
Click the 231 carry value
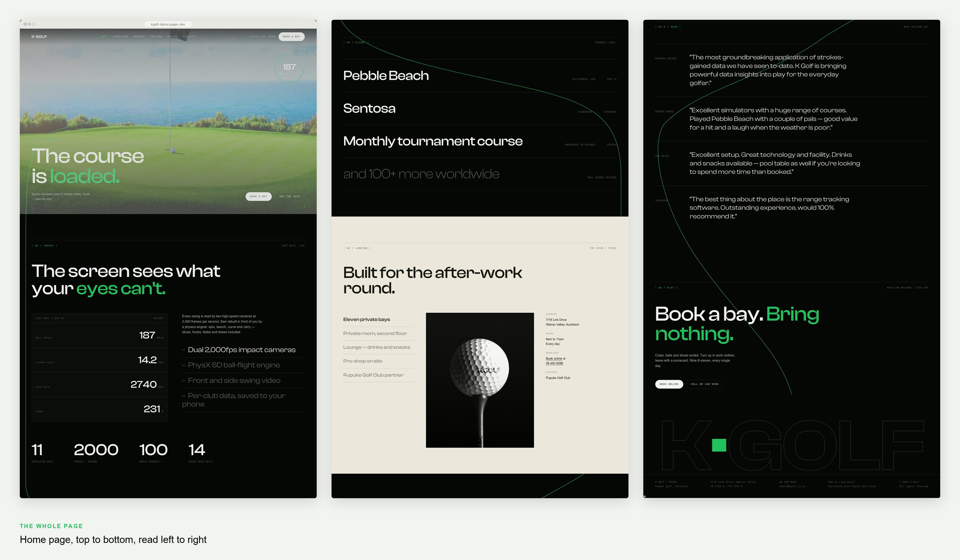coord(152,409)
